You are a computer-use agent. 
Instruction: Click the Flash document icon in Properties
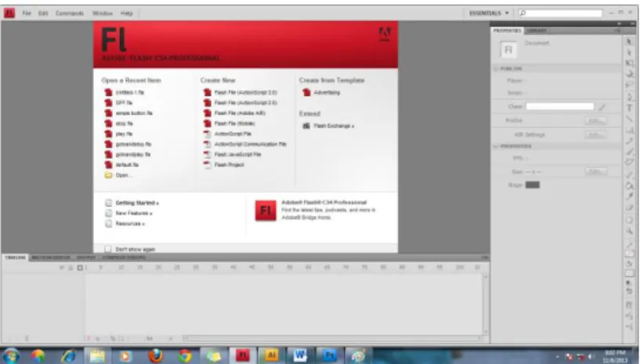pyautogui.click(x=508, y=50)
